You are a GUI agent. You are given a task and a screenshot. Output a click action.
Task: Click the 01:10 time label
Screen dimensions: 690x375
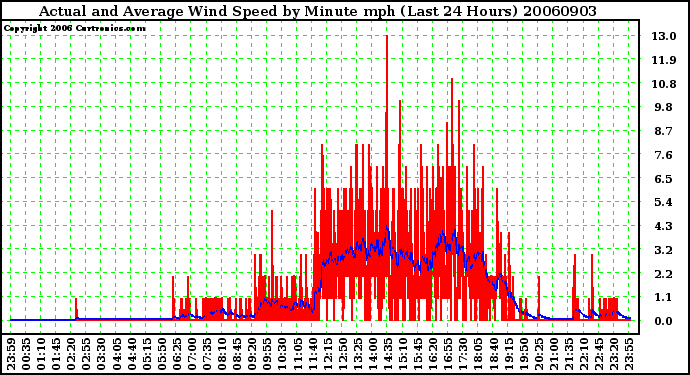click(41, 354)
